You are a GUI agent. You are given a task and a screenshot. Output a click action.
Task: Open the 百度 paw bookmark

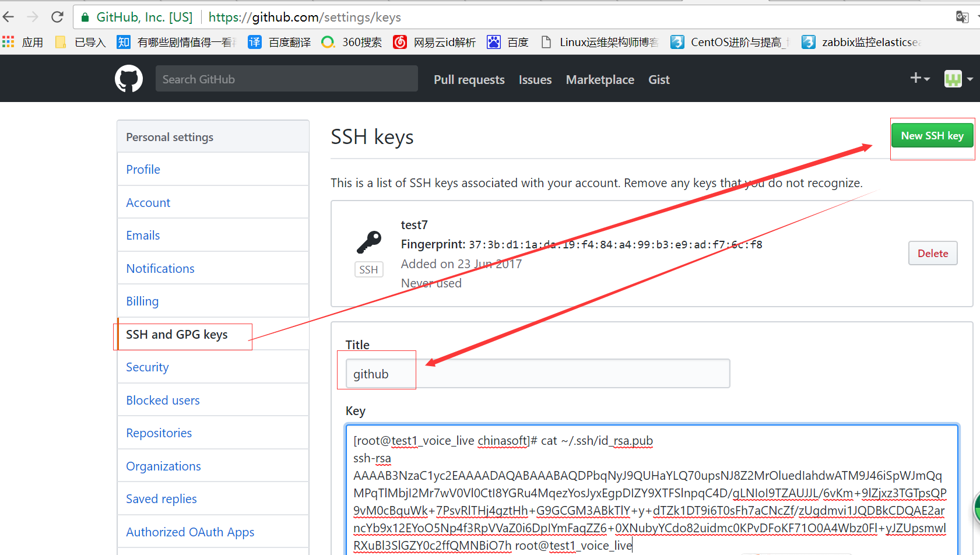coord(508,42)
